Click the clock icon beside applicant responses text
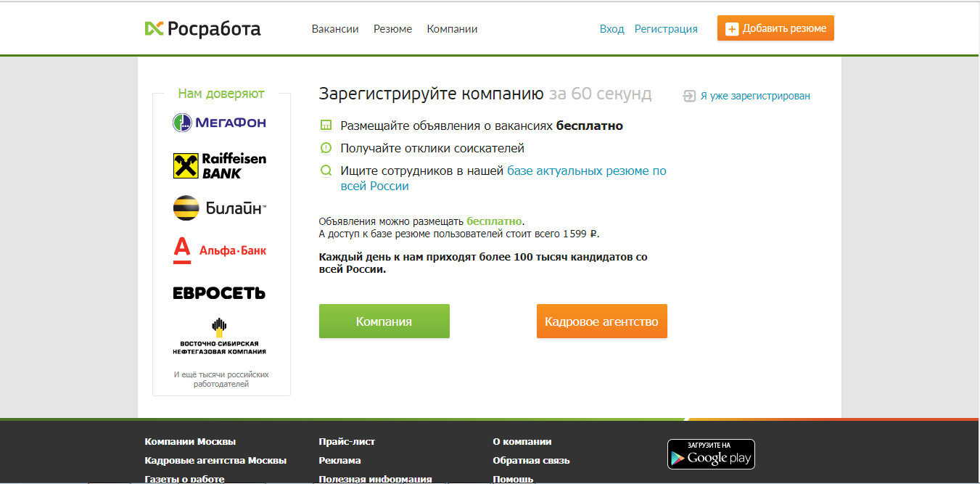The width and height of the screenshot is (980, 484). tap(326, 146)
